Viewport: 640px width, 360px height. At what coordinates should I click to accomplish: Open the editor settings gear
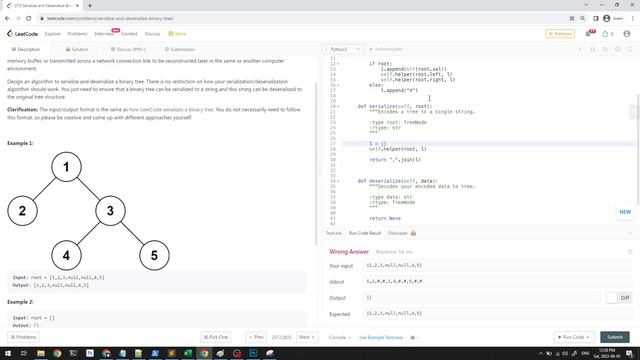[x=618, y=49]
